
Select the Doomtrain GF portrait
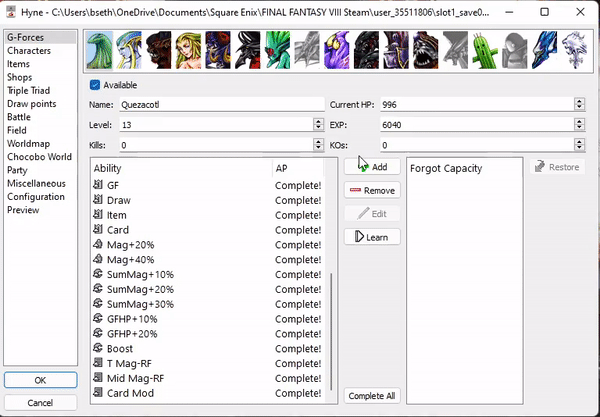[426, 50]
